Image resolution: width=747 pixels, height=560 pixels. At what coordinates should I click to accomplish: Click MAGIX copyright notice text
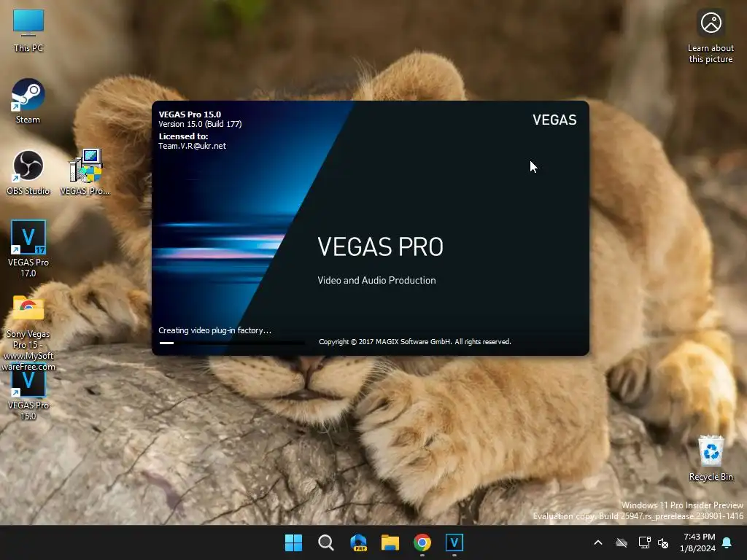(x=415, y=342)
